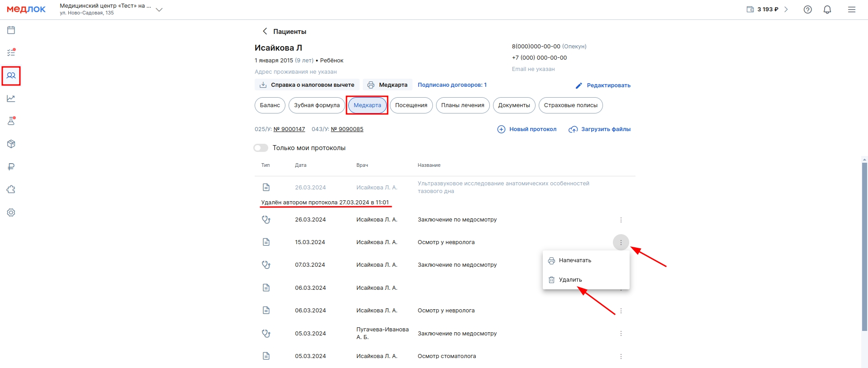868x368 pixels.
Task: Toggle the 'Только мои протоколы' switch
Action: point(261,148)
